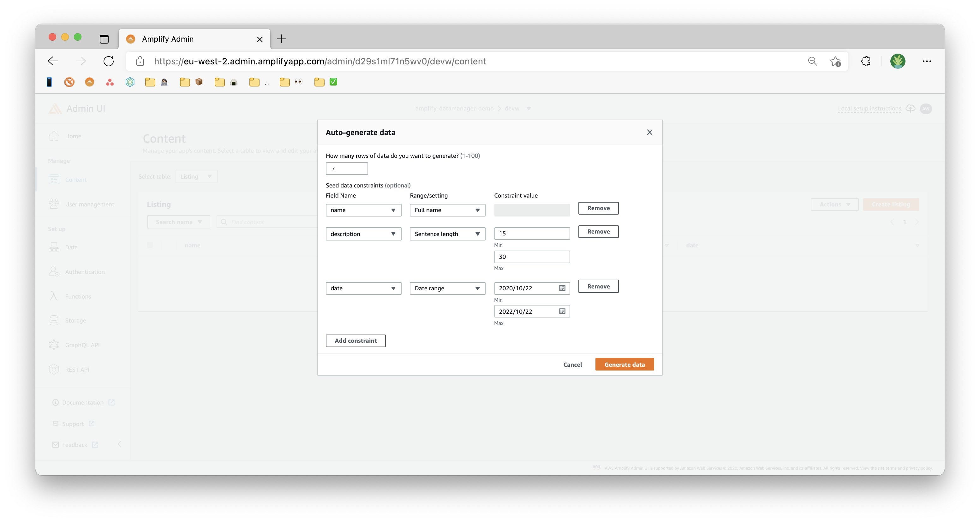Open calendar picker for Max date
Image resolution: width=980 pixels, height=522 pixels.
tap(562, 311)
